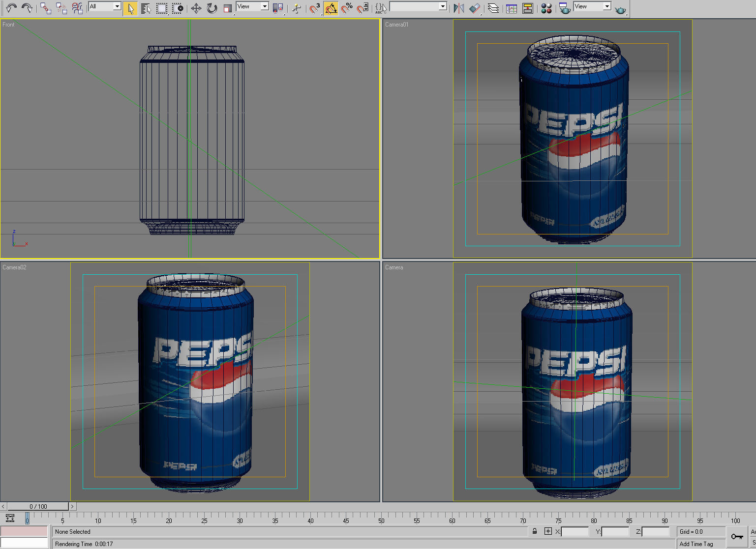Click the 'None Selected' status text
The height and width of the screenshot is (549, 756).
tap(73, 532)
